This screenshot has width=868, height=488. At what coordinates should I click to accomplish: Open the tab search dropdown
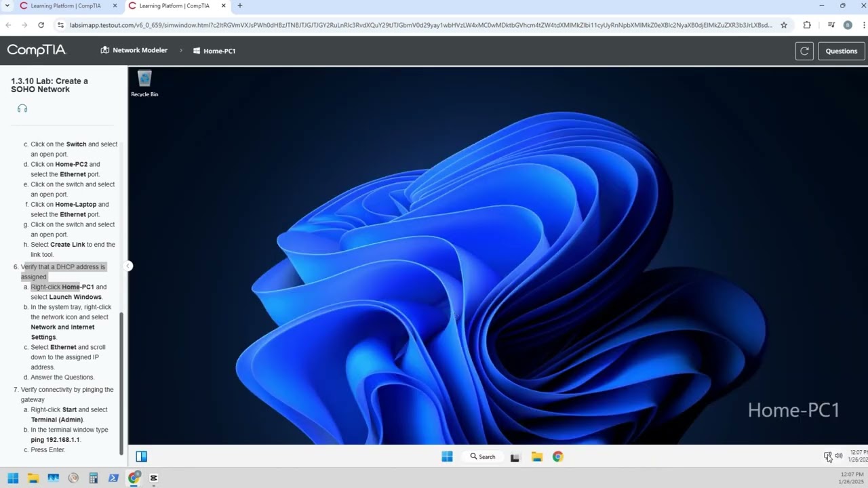[x=7, y=6]
